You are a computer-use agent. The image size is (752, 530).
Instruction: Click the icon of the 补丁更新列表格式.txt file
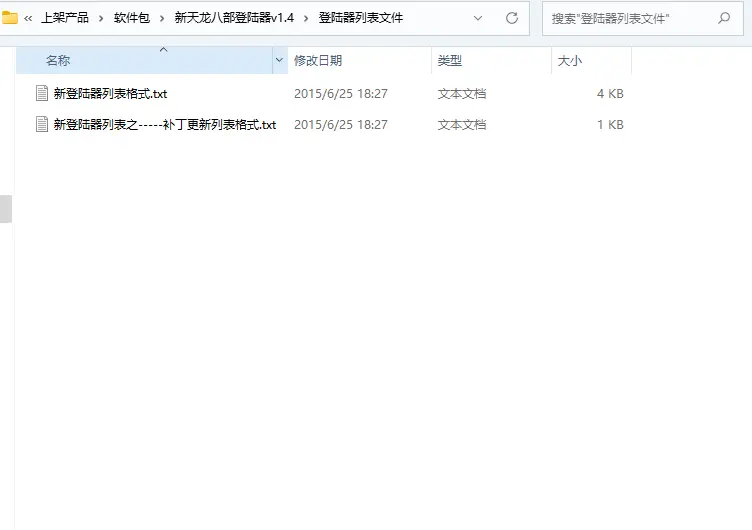click(x=42, y=125)
